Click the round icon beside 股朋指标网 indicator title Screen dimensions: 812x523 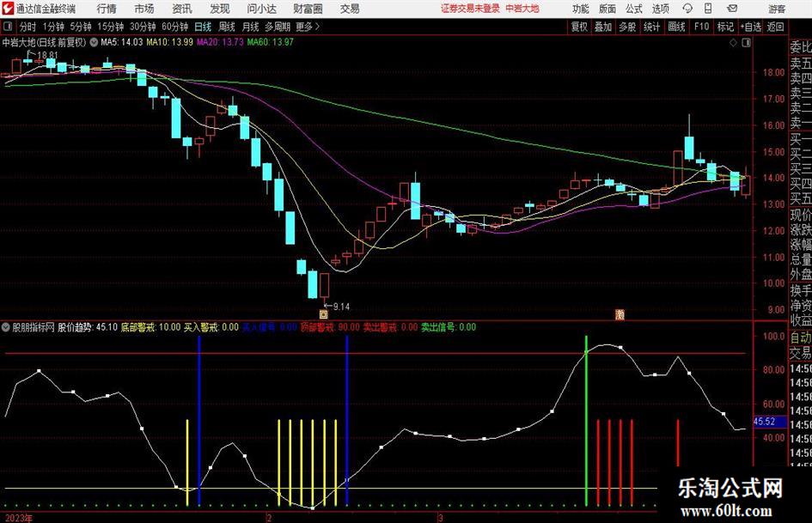click(x=6, y=327)
